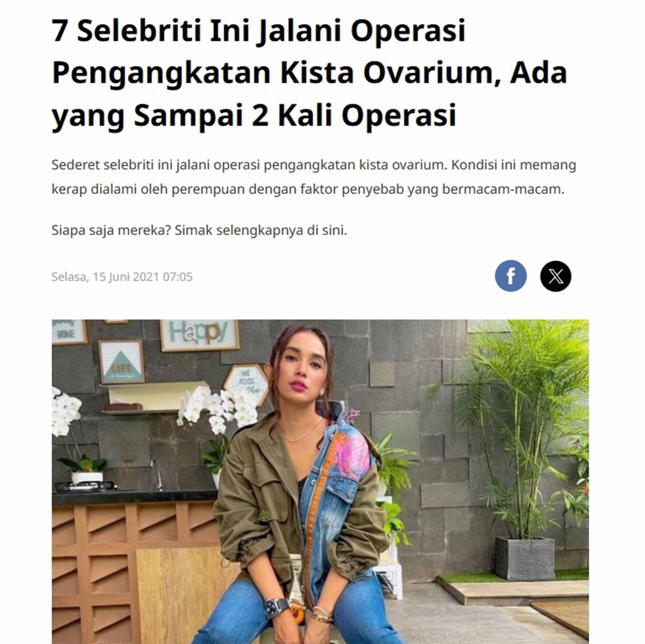Click the LIFE triangle poster in the photo
645x644 pixels.
pos(121,362)
